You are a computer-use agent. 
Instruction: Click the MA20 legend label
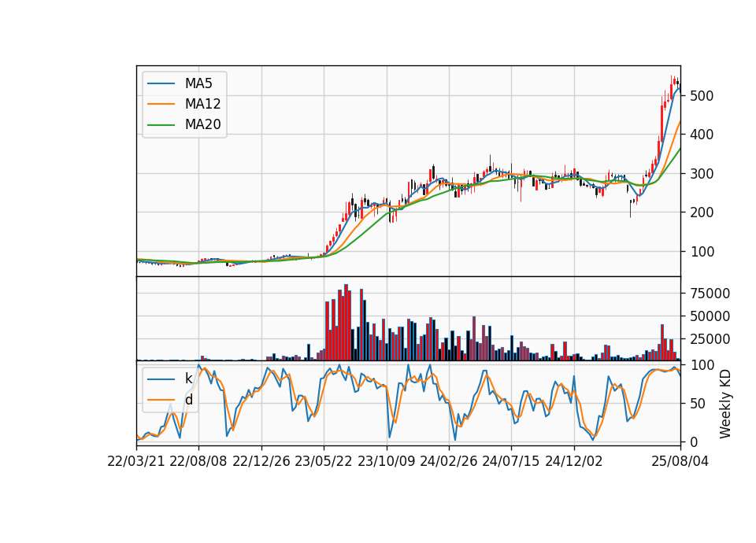(202, 125)
